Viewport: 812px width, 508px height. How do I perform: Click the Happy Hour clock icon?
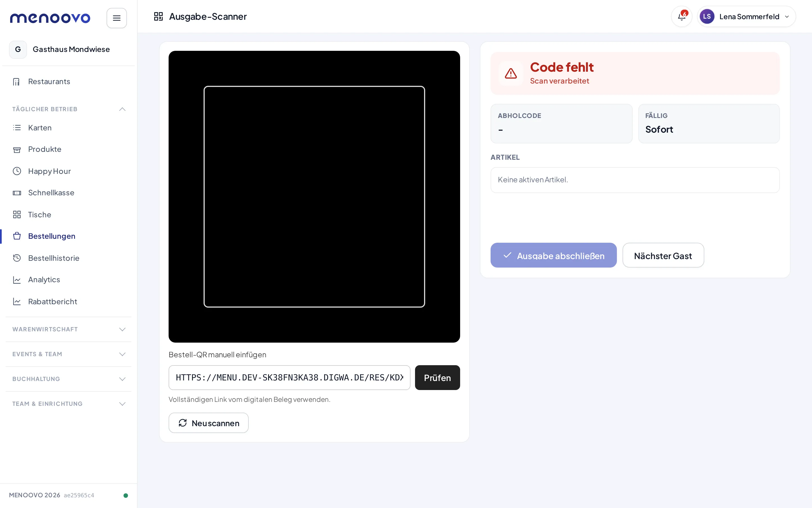pyautogui.click(x=17, y=171)
